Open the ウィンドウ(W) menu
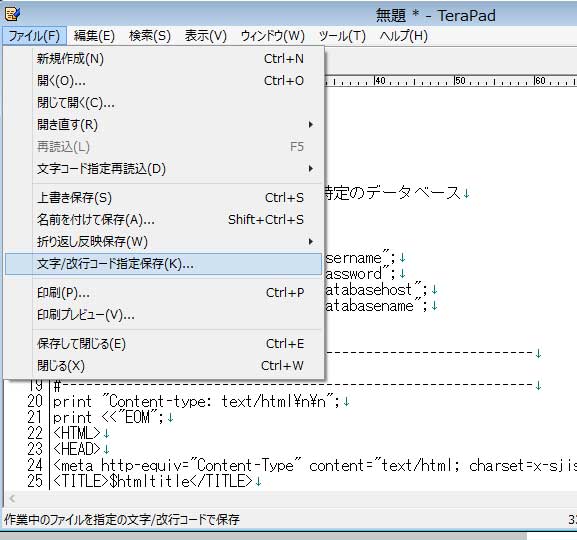This screenshot has width=577, height=540. click(272, 36)
